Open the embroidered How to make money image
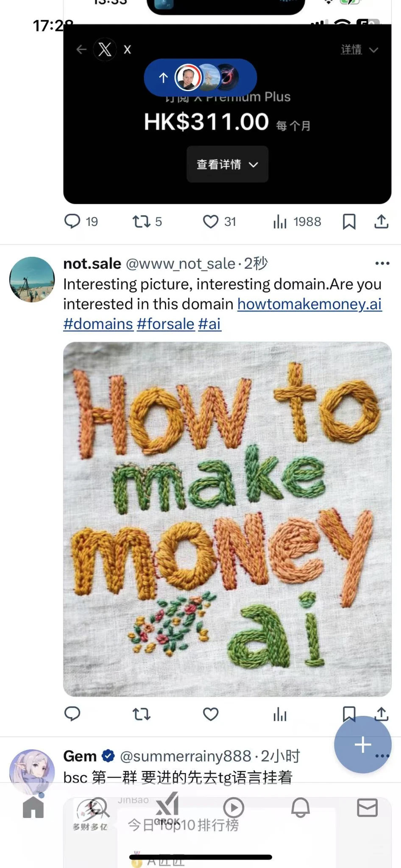 coord(227,519)
